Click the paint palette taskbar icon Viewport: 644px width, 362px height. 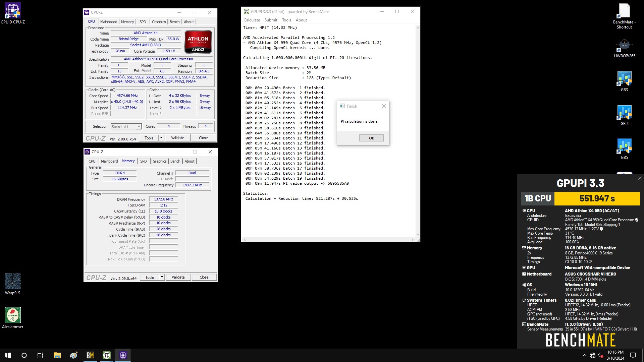coord(73,355)
